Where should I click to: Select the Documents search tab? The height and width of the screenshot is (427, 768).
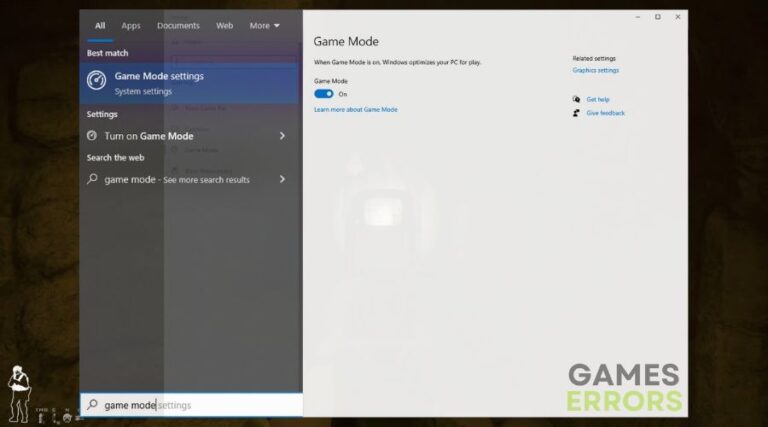pyautogui.click(x=178, y=25)
